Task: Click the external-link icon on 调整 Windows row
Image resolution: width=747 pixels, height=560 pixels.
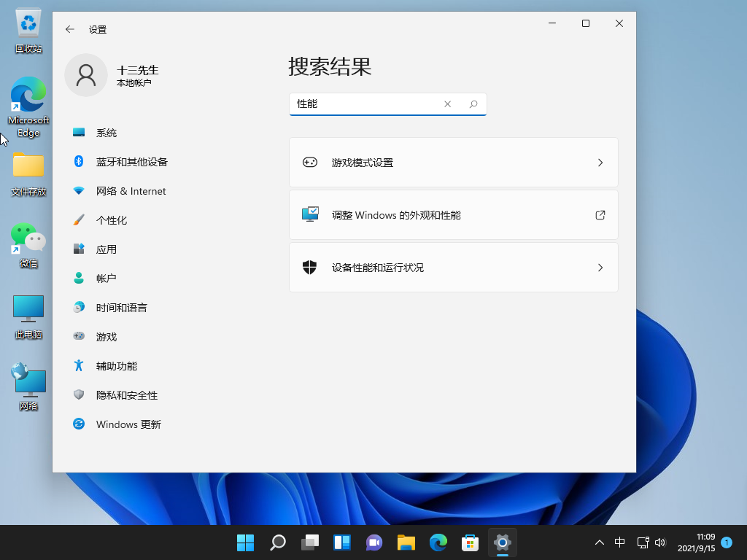Action: [600, 215]
